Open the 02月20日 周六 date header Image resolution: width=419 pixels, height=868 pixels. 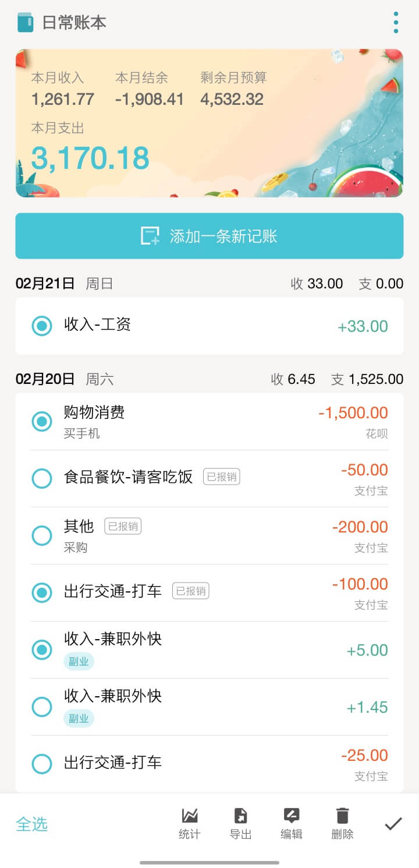65,379
